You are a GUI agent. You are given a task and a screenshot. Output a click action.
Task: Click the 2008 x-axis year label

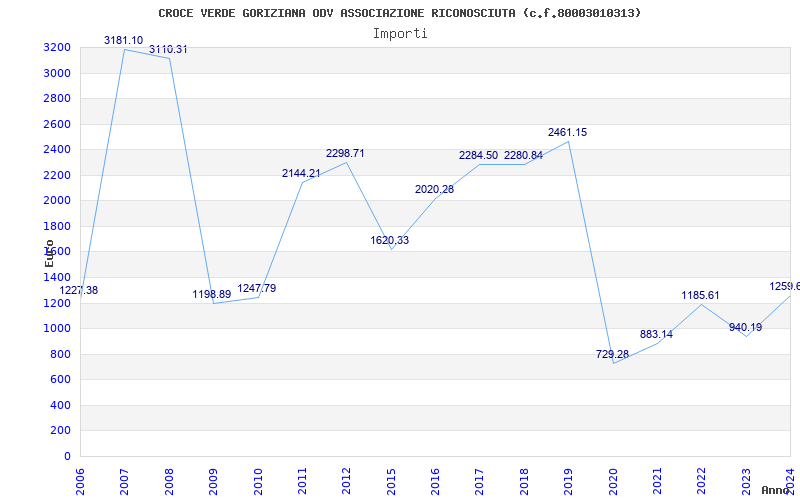click(169, 481)
